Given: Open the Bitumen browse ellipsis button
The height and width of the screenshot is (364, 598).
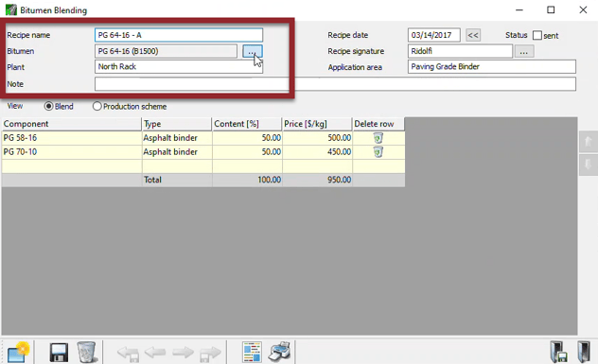Looking at the screenshot, I should [x=253, y=51].
